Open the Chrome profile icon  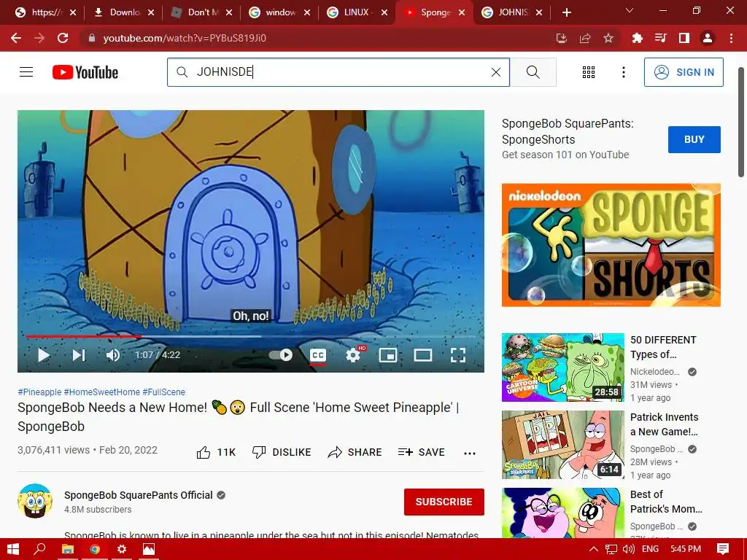708,38
